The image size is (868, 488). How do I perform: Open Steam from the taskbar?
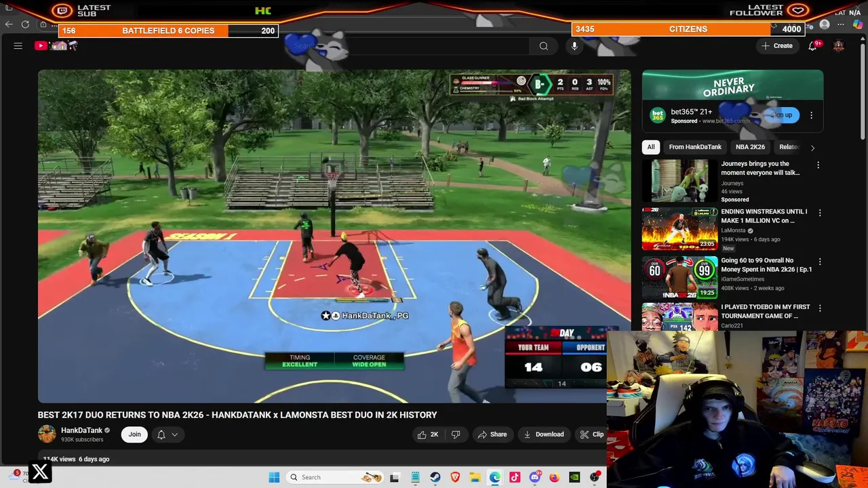pos(435,477)
